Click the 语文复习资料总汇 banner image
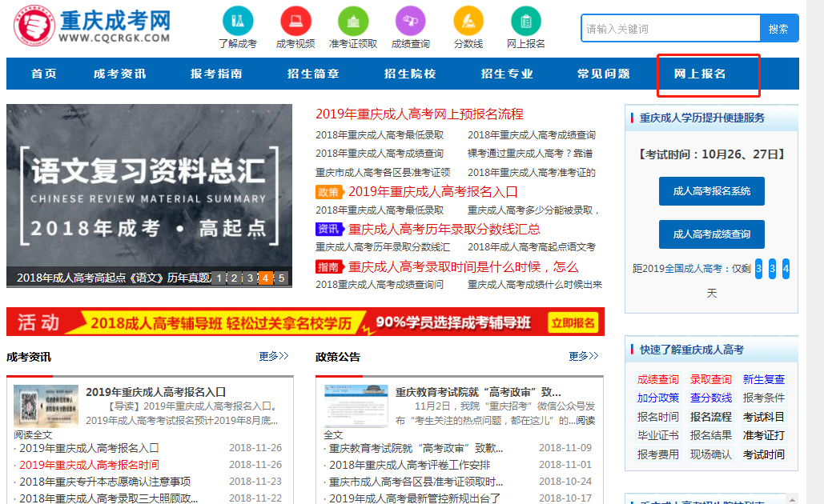The image size is (824, 504). [x=149, y=195]
